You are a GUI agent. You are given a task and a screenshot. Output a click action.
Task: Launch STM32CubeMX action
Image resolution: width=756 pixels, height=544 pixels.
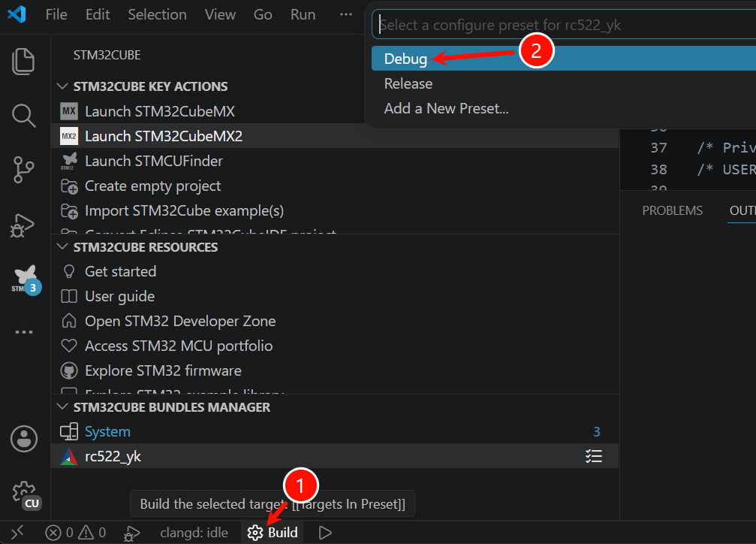click(160, 111)
